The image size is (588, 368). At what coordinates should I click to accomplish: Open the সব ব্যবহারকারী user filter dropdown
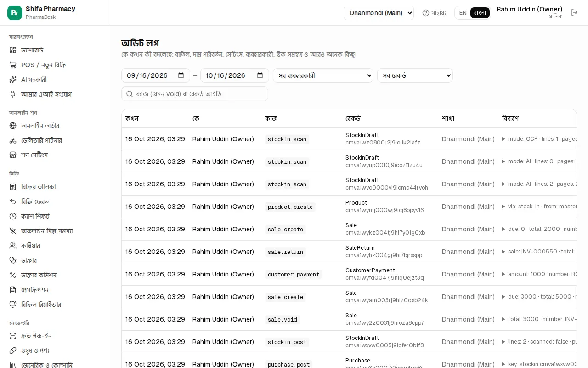coord(323,75)
